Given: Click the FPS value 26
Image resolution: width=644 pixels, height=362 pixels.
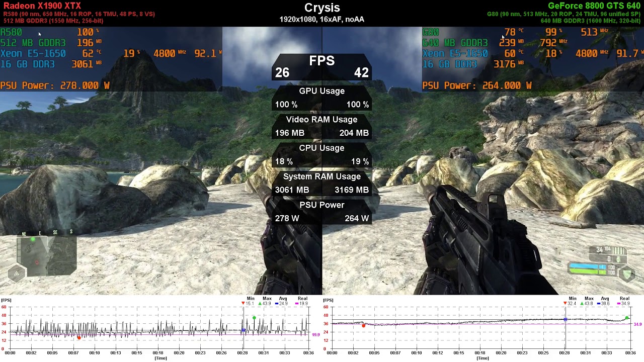Looking at the screenshot, I should [282, 73].
